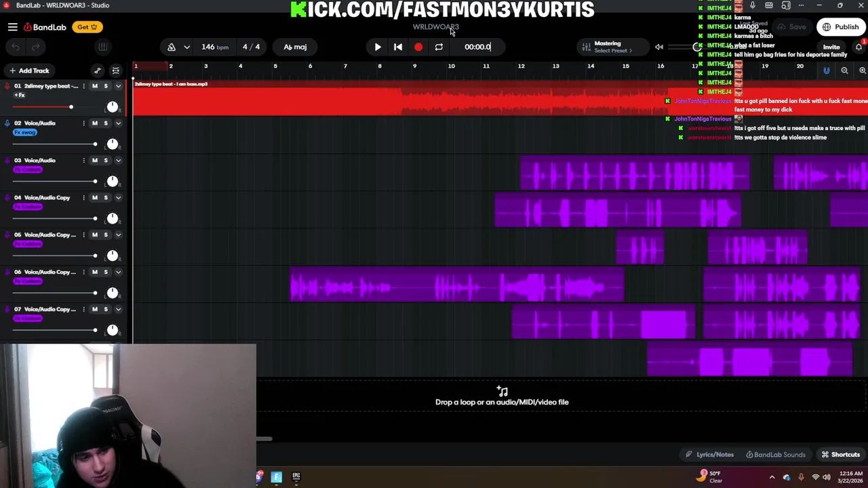Click the Publish button
Viewport: 868px width, 488px height.
point(841,27)
